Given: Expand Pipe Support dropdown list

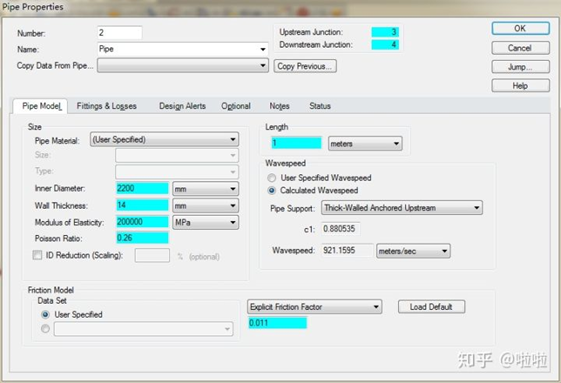Looking at the screenshot, I should point(402,208).
